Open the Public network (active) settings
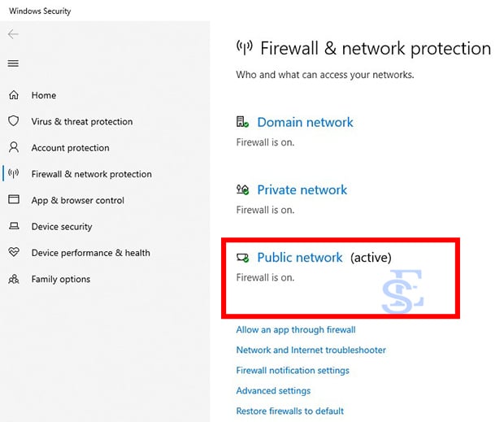504x422 pixels. pos(300,257)
